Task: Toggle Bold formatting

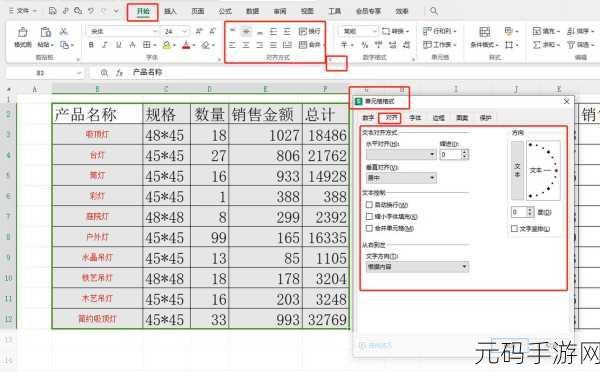Action: (x=91, y=45)
